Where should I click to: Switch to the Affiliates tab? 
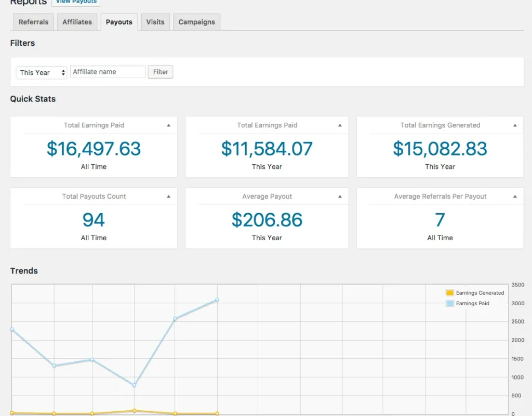click(x=77, y=22)
